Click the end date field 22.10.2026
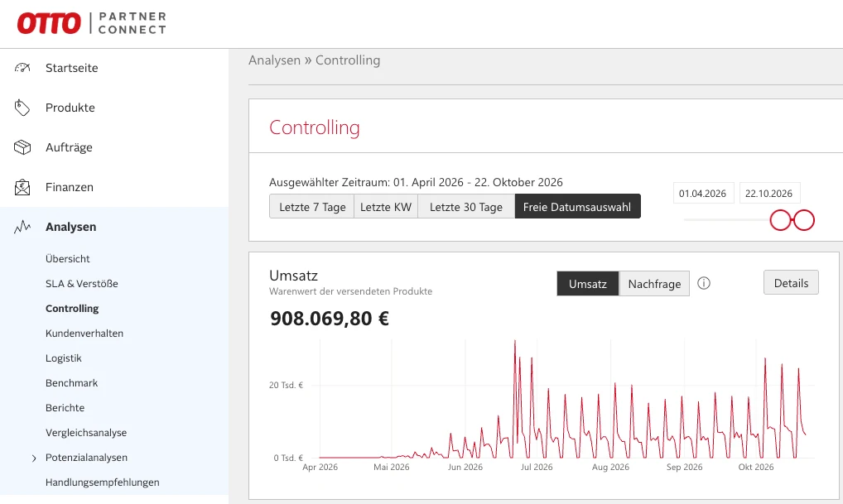Viewport: 843px width, 504px height. coord(769,194)
